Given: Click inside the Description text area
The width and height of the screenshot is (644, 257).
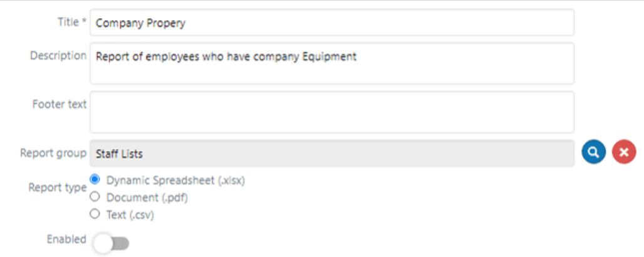Looking at the screenshot, I should 332,63.
